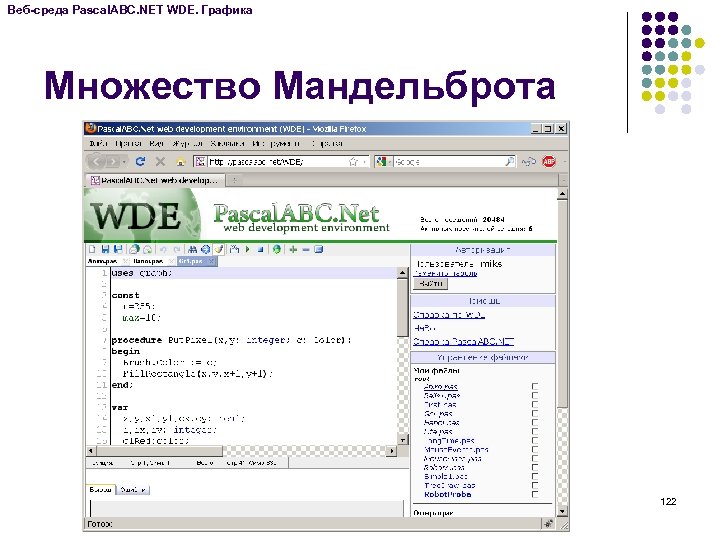Open the search engine selector dropdown
Viewport: 720px width, 540px height.
click(x=389, y=162)
